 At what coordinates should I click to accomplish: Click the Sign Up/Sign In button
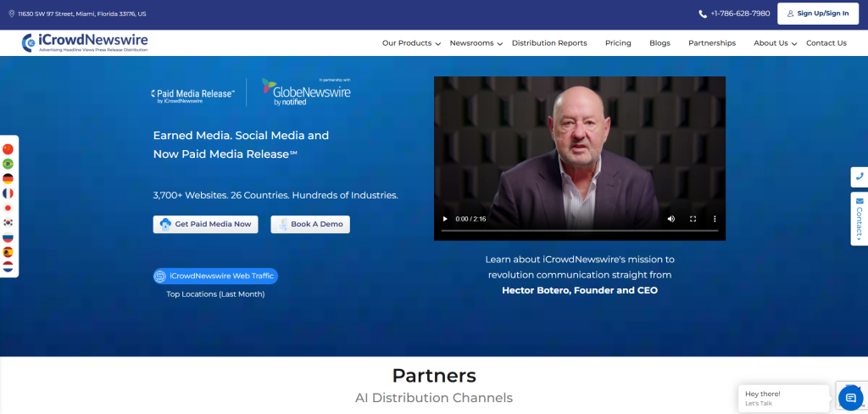pos(818,14)
